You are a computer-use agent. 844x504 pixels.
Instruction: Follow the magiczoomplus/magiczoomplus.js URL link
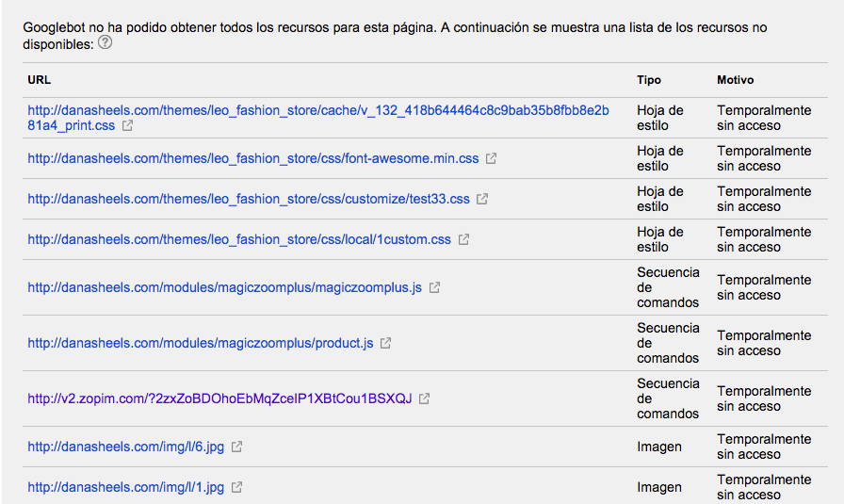pyautogui.click(x=224, y=287)
